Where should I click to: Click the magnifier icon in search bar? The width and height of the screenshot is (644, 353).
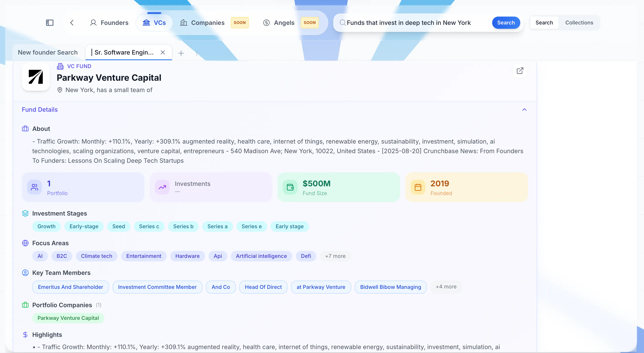[x=343, y=23]
